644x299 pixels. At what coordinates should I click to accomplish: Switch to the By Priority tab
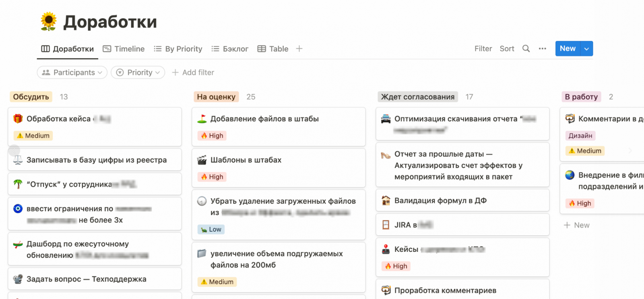[x=178, y=49]
